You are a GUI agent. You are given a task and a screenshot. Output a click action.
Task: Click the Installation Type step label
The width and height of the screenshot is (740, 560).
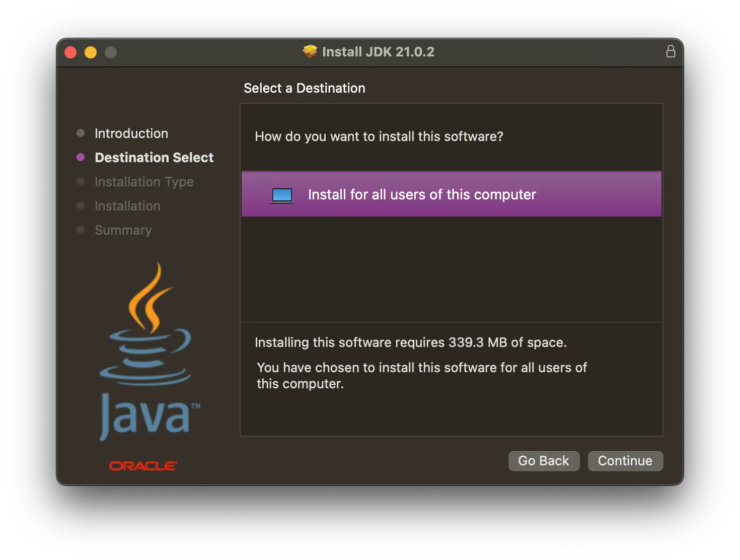[x=144, y=182]
